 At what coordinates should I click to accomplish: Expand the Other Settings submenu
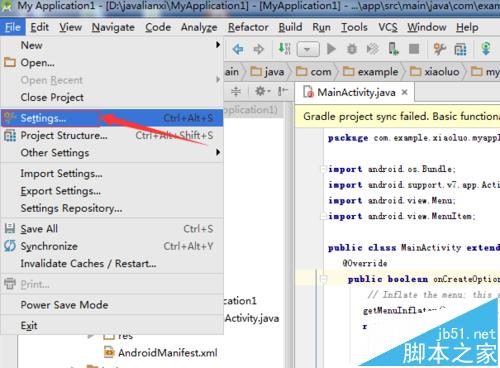tap(112, 153)
